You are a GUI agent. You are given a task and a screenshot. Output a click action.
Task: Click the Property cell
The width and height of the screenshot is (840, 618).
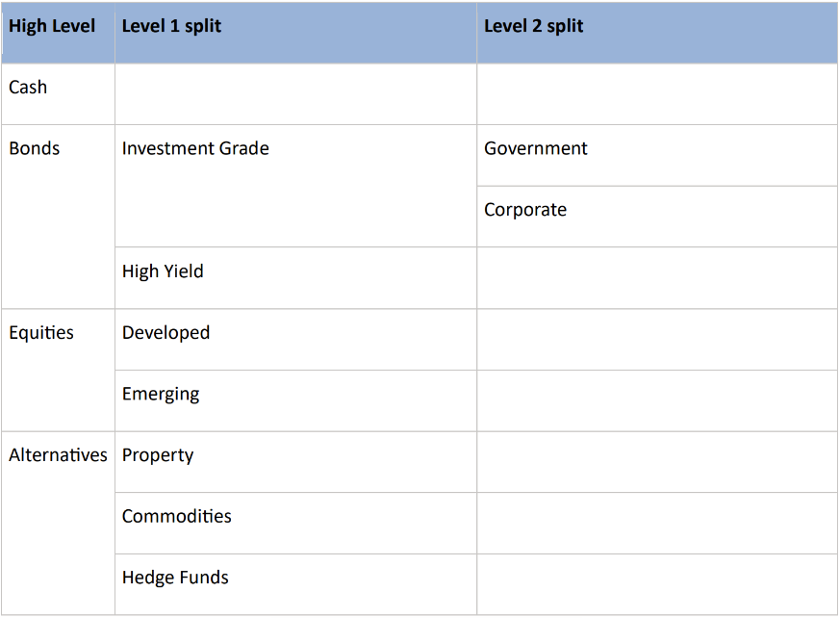[x=295, y=462]
